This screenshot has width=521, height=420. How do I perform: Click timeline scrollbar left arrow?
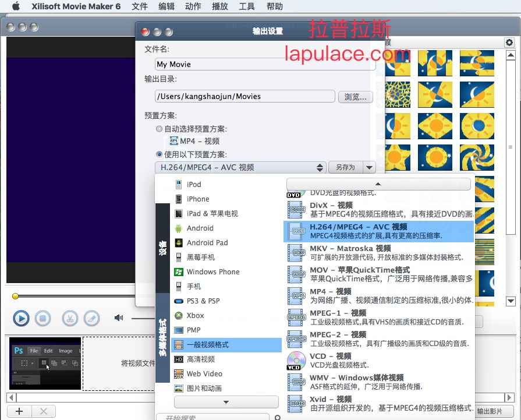pos(11,397)
